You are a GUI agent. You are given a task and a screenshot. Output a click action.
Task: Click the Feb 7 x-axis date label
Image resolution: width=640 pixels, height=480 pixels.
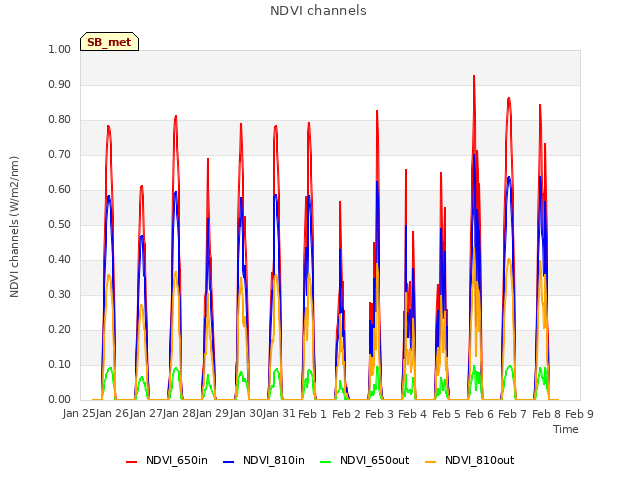point(513,414)
